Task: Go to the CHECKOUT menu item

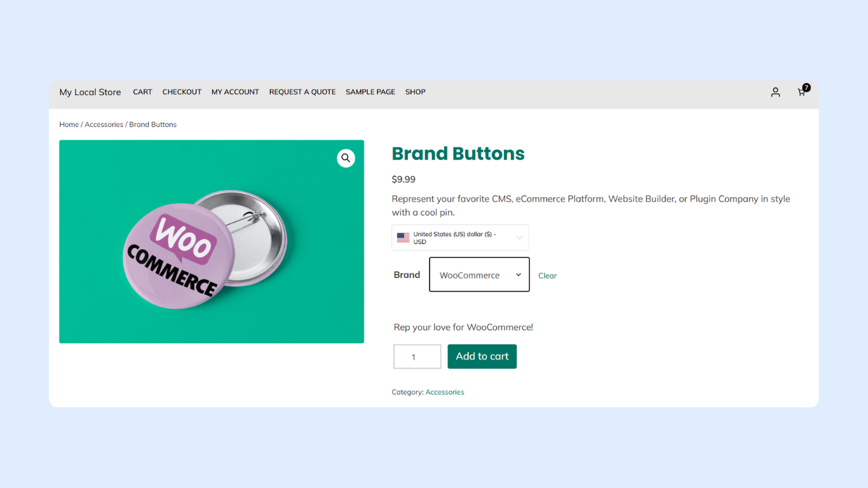Action: coord(182,92)
